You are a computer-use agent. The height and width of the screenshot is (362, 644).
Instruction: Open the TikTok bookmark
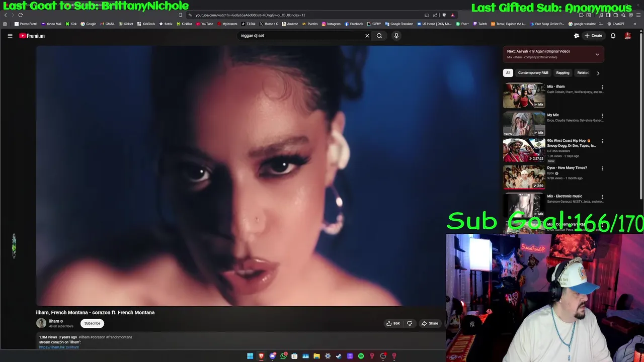tap(248, 24)
